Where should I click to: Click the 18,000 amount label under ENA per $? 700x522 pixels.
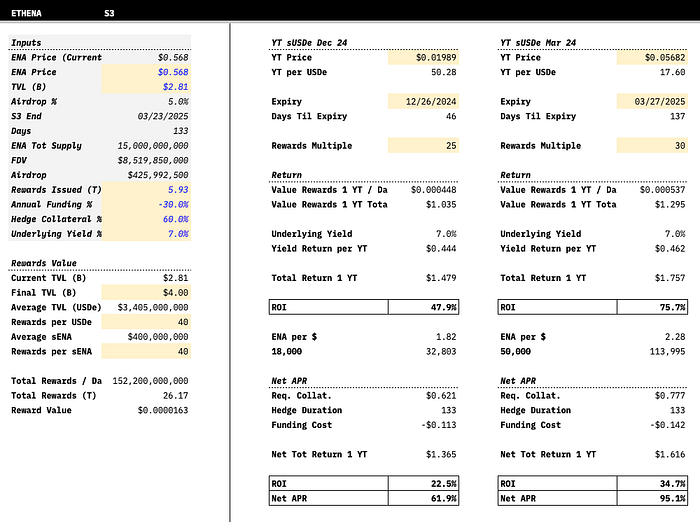pyautogui.click(x=287, y=351)
